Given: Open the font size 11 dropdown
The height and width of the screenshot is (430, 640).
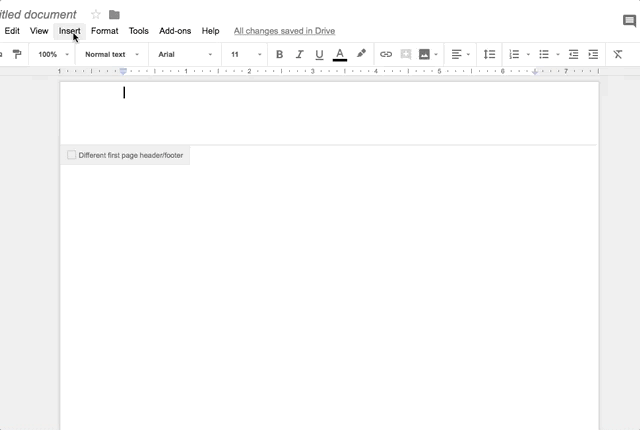Looking at the screenshot, I should (x=246, y=54).
